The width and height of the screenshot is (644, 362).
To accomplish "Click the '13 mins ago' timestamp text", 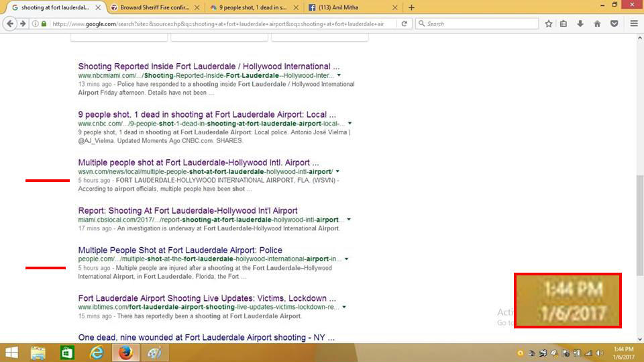I will [95, 84].
